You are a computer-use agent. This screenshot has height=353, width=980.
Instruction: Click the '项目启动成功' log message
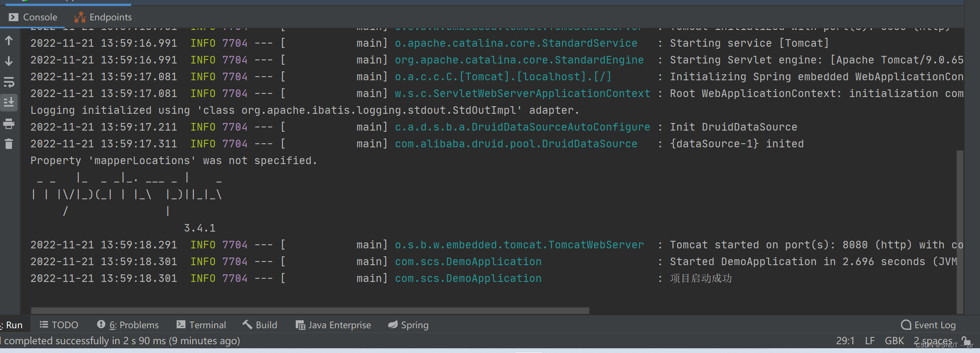701,278
